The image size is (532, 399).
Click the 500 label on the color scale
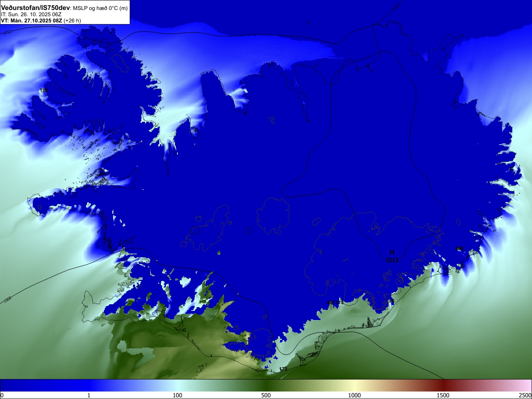pyautogui.click(x=266, y=395)
